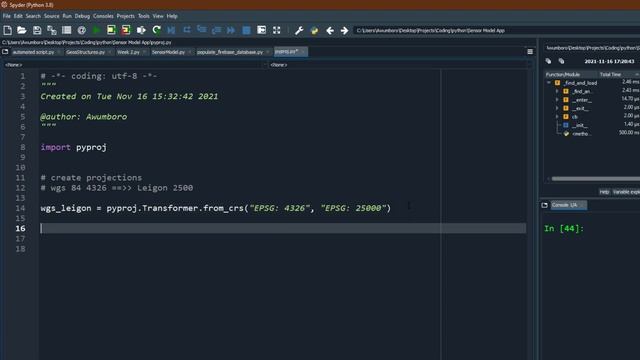Open the Help menu
The height and width of the screenshot is (360, 640).
pos(172,16)
